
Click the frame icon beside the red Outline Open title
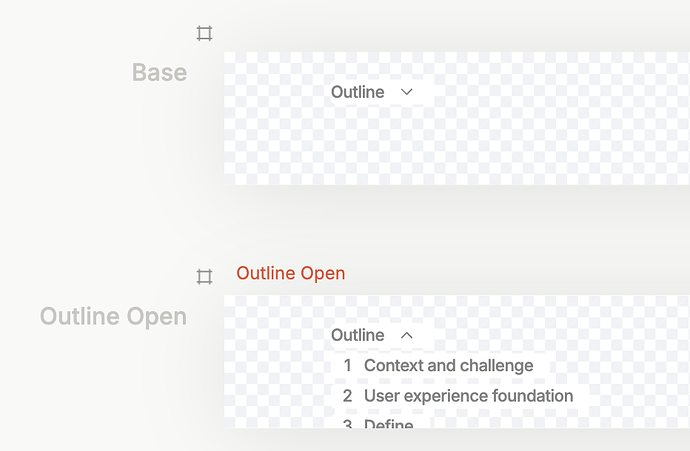click(x=204, y=276)
